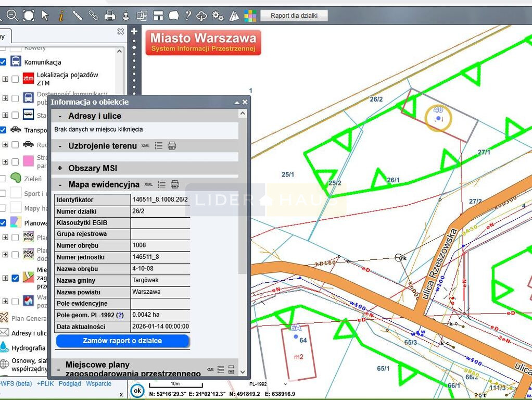Open list view for Mapa ewidencyjna
The width and height of the screenshot is (532, 400).
coord(161,184)
